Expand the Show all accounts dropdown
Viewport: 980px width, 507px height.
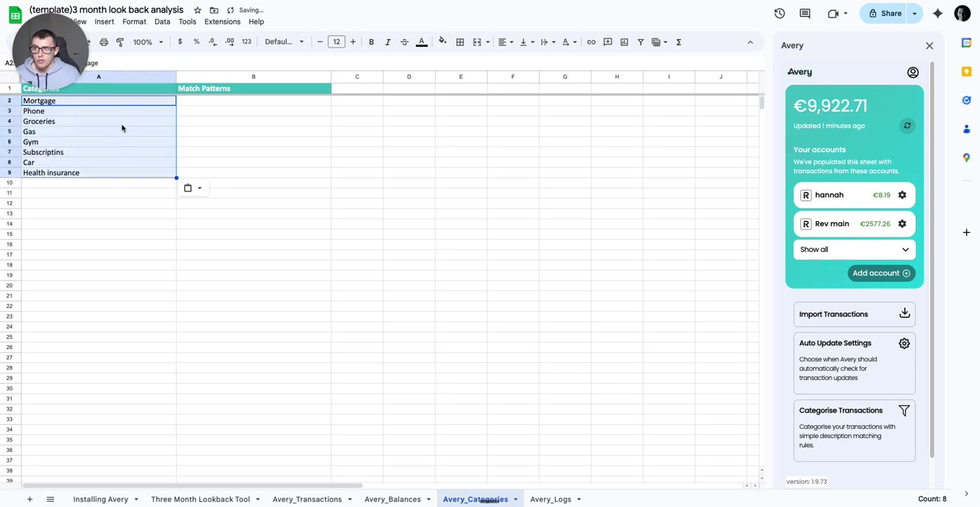tap(854, 249)
